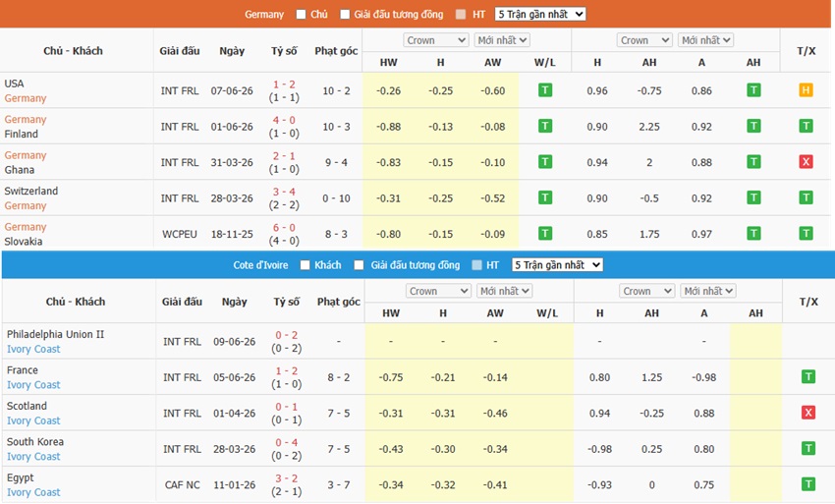Click the 2.25 handicap value
This screenshot has height=504, width=835.
tap(649, 127)
